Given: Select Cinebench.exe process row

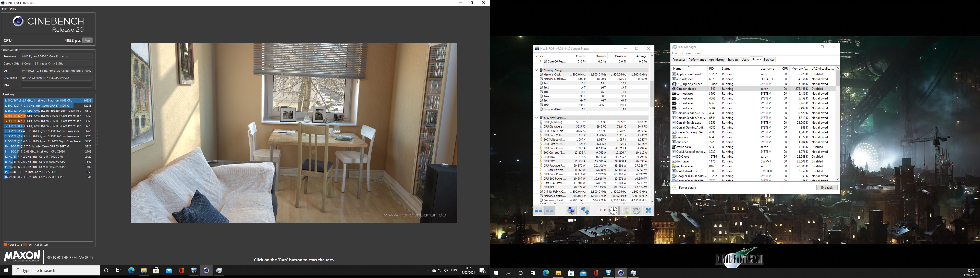Looking at the screenshot, I should click(753, 89).
